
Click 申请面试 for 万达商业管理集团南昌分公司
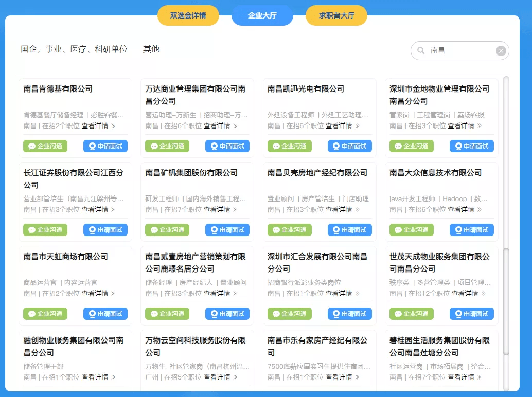(227, 146)
